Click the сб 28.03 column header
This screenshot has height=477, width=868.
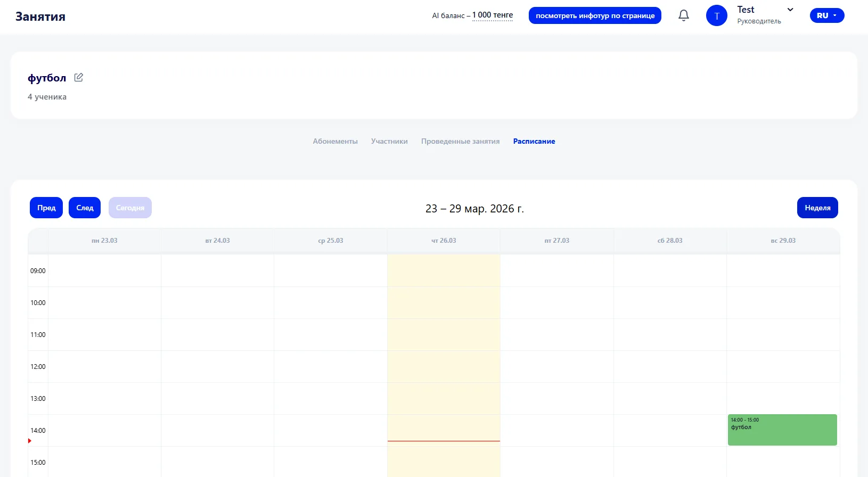[670, 241]
